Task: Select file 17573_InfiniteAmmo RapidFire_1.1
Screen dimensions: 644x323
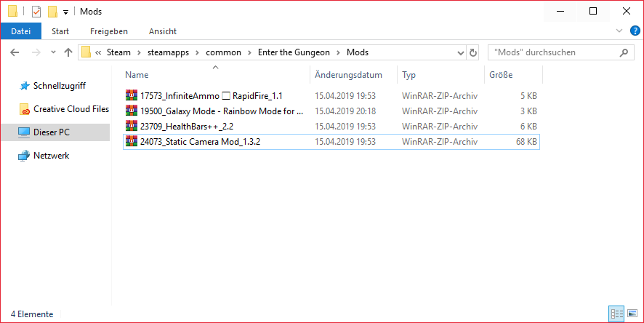Action: 211,96
